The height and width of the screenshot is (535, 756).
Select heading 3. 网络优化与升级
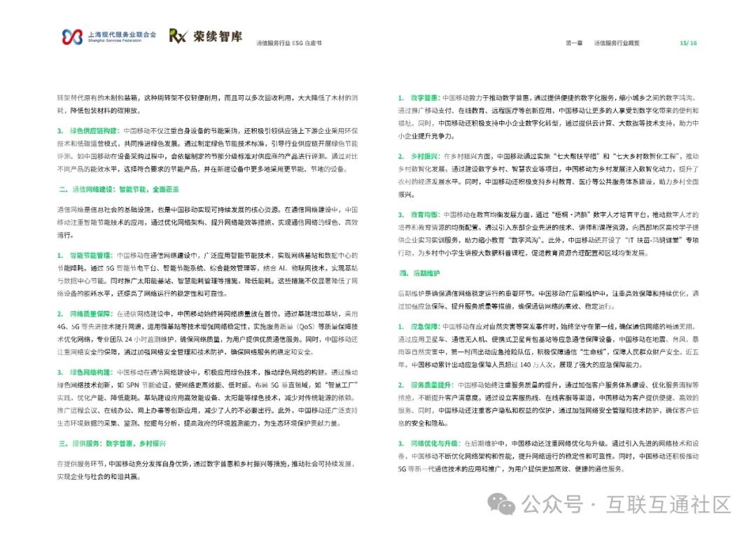(430, 443)
